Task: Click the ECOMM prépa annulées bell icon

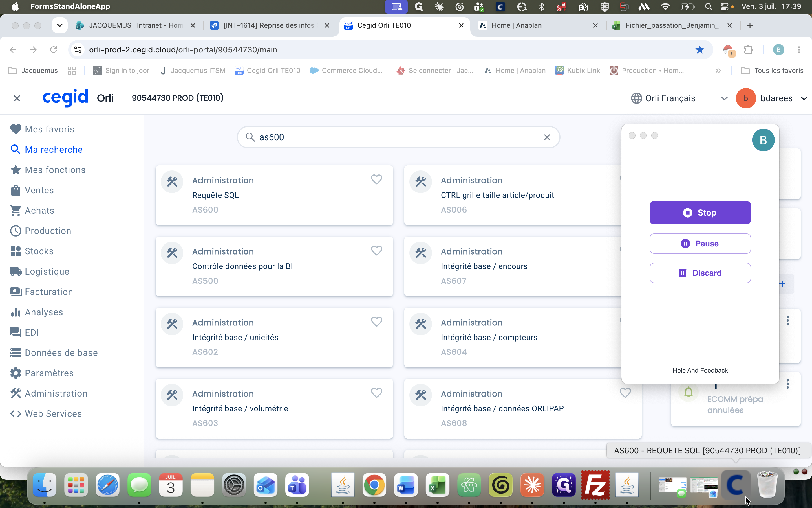Action: [688, 392]
